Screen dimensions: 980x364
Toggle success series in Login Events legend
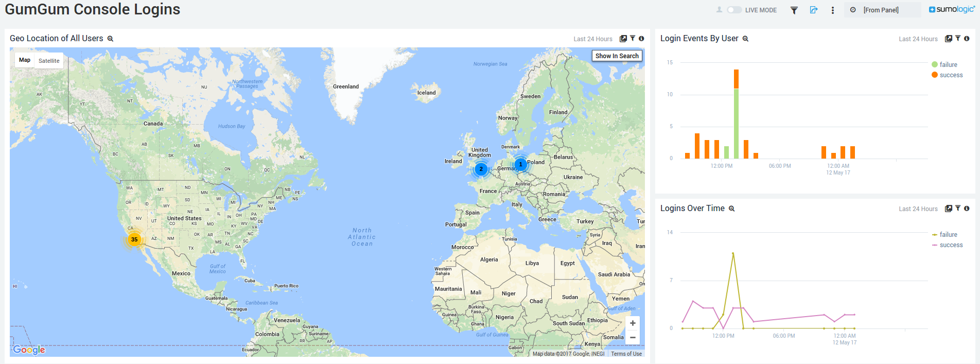tap(947, 75)
